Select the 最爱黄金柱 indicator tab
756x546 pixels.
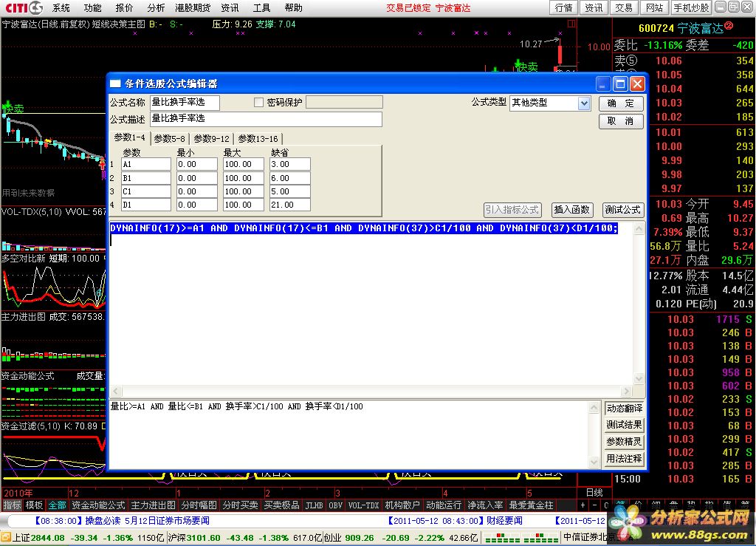click(532, 505)
